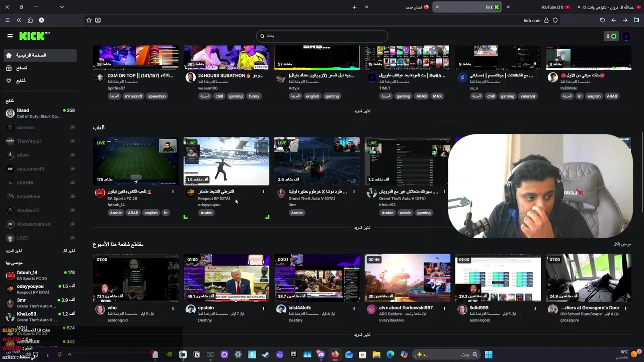Select the MAX tag under TIMLT
This screenshot has width=644, height=362.
pos(437,96)
